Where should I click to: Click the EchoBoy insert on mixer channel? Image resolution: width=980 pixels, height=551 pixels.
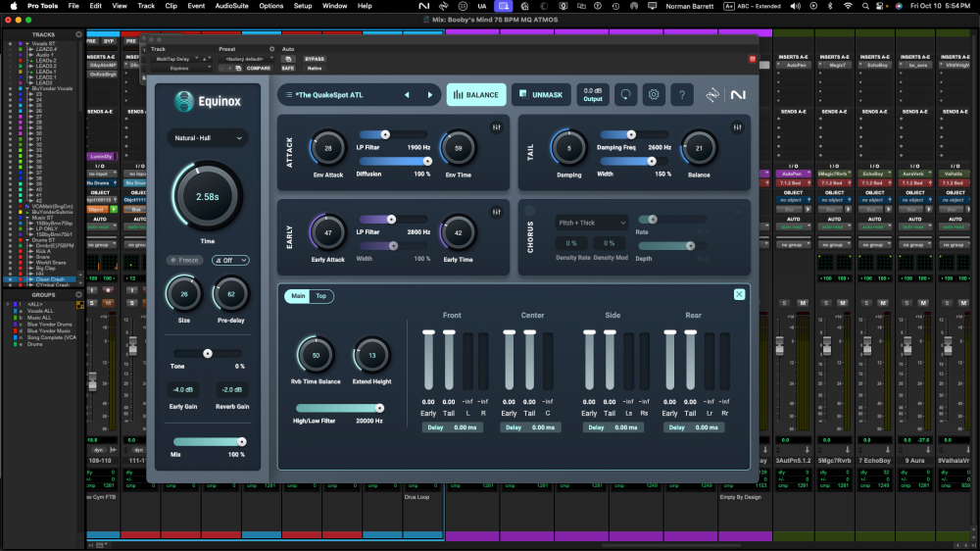point(875,65)
